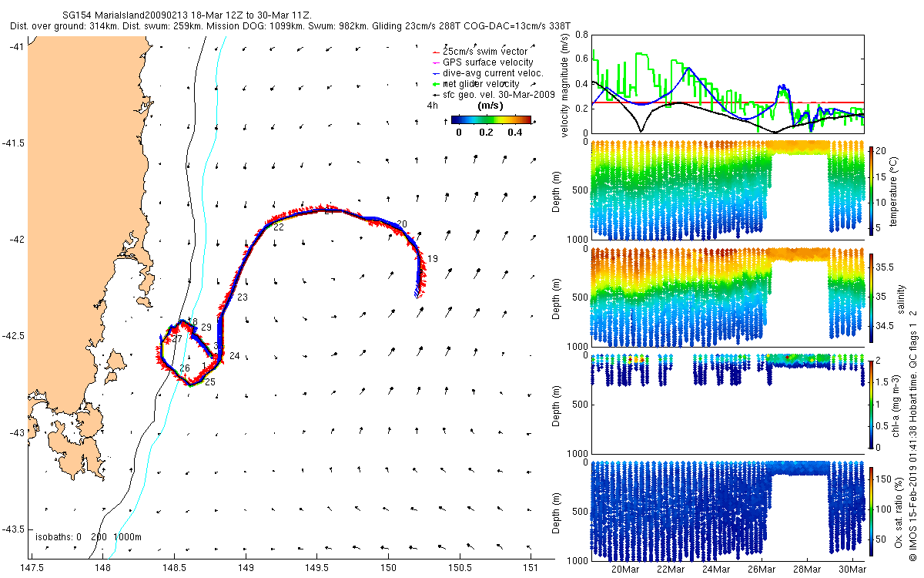Click the '0.2' tick under the velocity colorbar
Viewport: 924px width, 578px height.
(x=486, y=133)
